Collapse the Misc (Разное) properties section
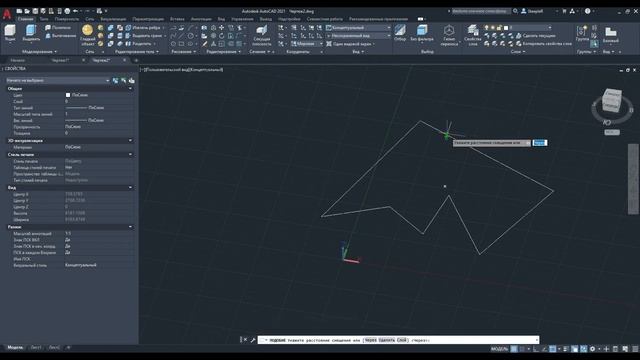 (130, 227)
